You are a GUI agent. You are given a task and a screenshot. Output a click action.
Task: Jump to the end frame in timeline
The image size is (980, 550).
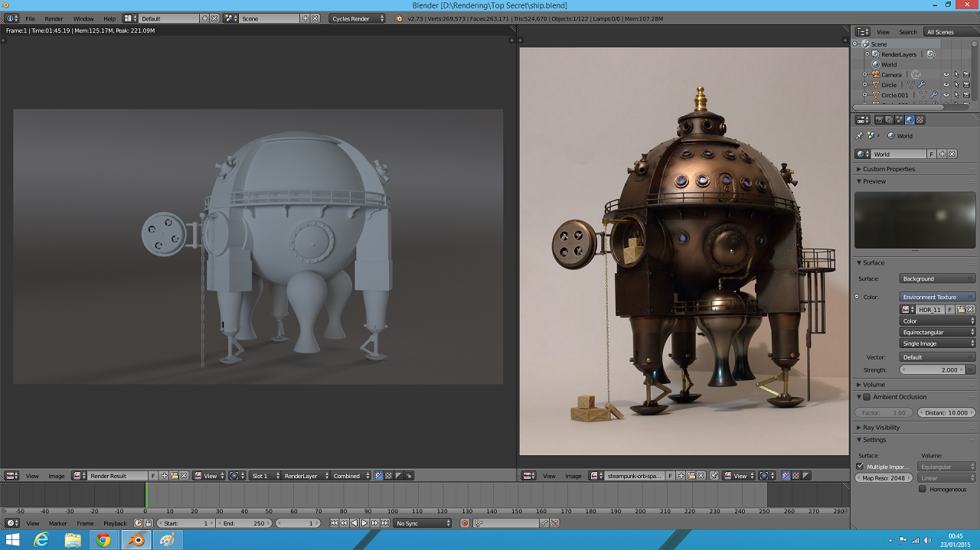point(384,523)
